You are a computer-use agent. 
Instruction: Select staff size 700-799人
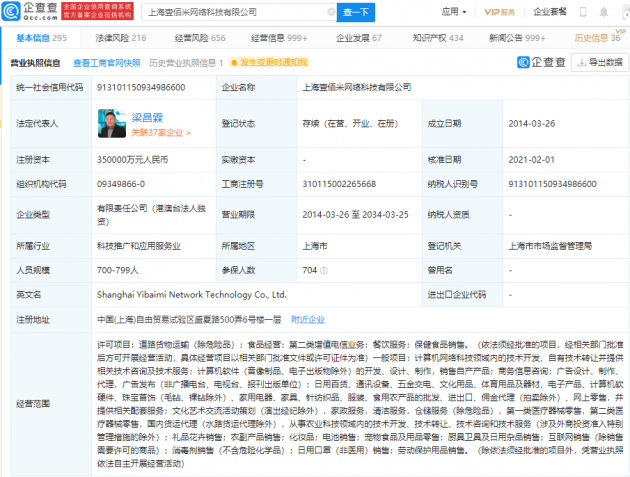[118, 270]
